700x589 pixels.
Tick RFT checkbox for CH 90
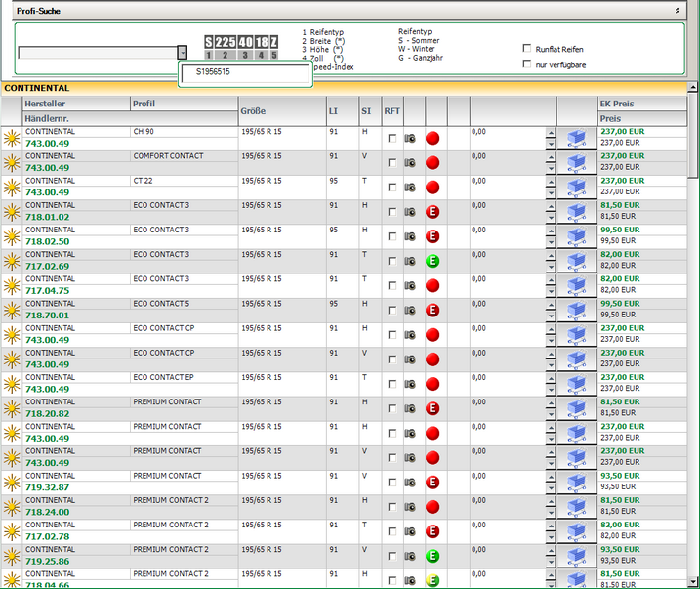click(391, 139)
